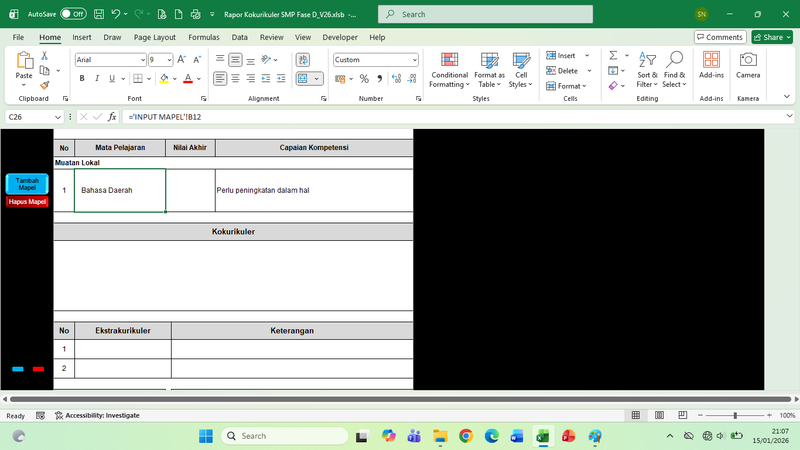Click the Format Painter brush icon
Viewport: 800px width, 450px height.
tap(44, 86)
